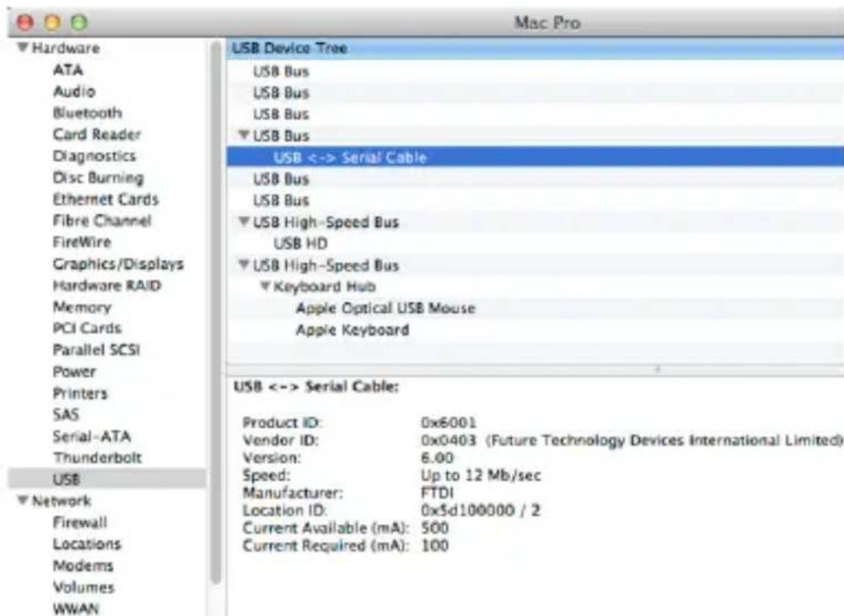Click Vendor ID value 0x0403
Image resolution: width=844 pixels, height=616 pixels.
[x=449, y=440]
